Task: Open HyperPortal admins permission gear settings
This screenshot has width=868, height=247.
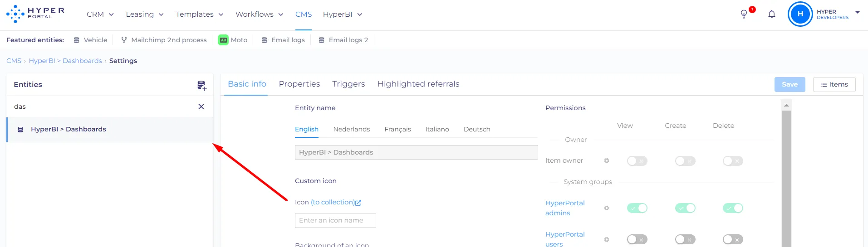Action: coord(607,208)
